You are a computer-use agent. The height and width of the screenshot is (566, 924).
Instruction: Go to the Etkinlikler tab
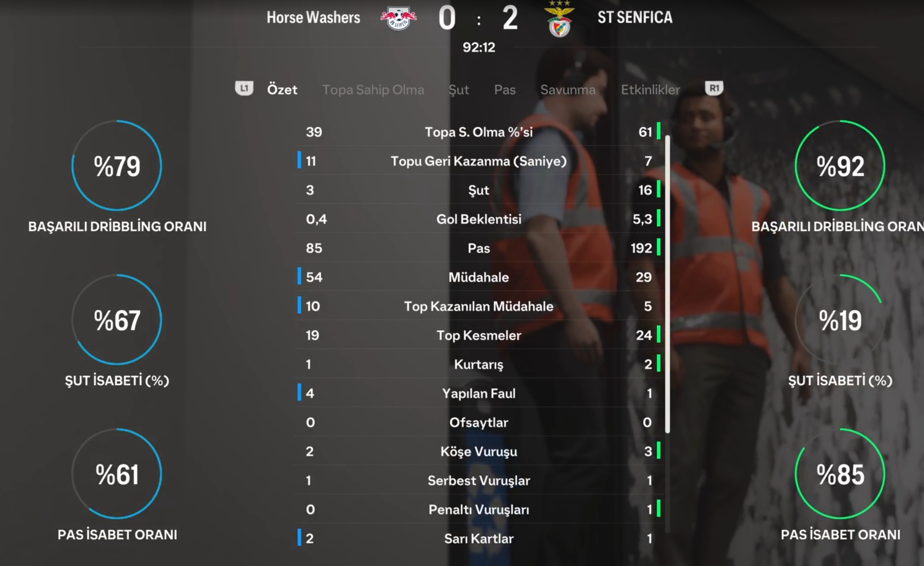[650, 90]
